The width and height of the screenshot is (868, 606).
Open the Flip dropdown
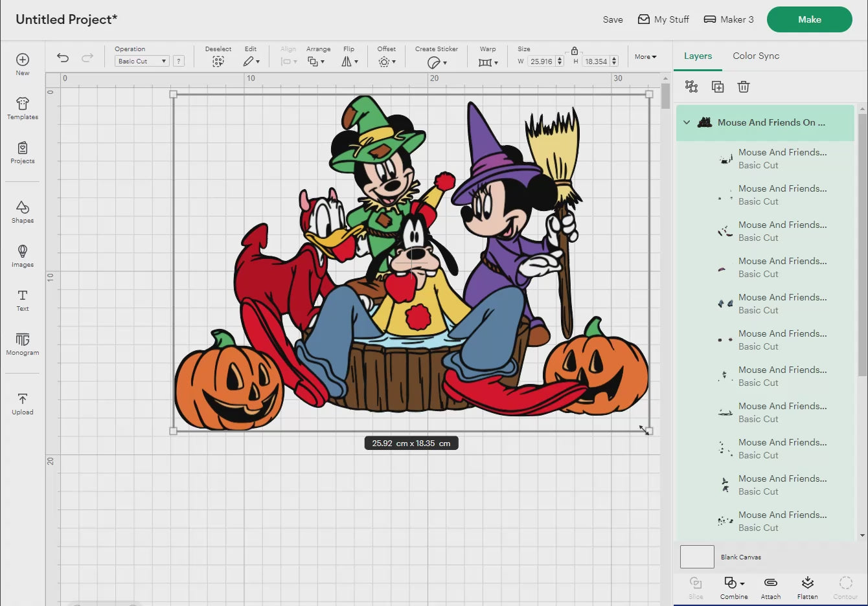(x=350, y=62)
